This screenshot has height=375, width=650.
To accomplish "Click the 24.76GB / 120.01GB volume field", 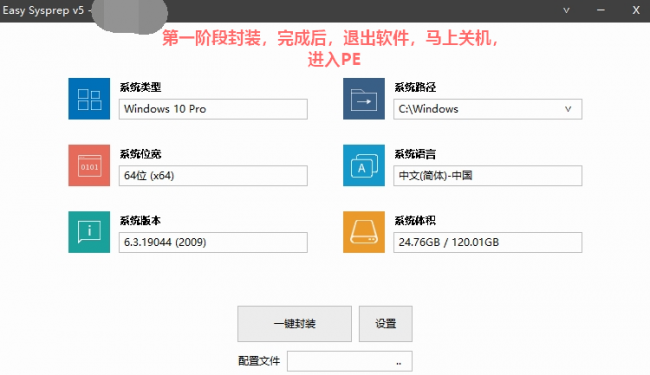I will [x=488, y=242].
